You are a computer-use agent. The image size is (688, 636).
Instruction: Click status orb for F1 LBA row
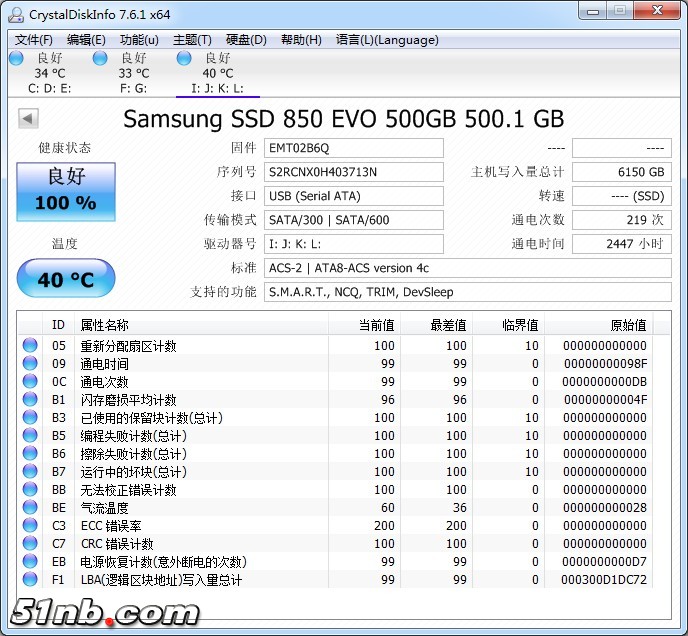[x=30, y=580]
